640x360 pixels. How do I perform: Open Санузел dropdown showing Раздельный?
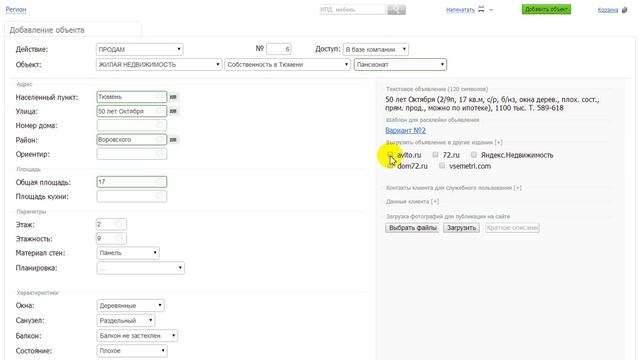point(126,321)
